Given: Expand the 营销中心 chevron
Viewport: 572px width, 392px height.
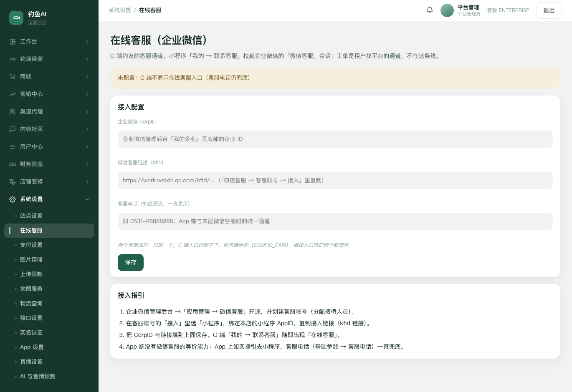Looking at the screenshot, I should 87,94.
